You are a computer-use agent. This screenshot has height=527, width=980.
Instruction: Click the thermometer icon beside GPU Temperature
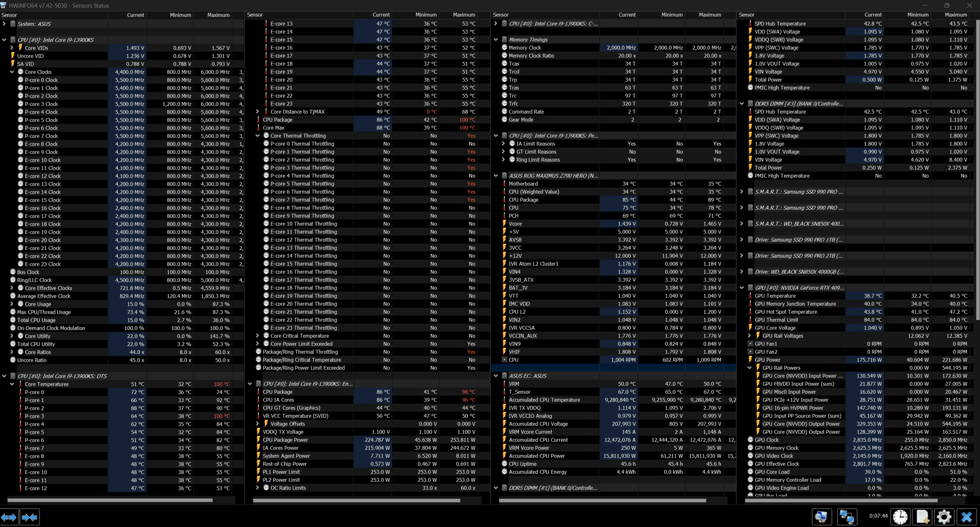(x=750, y=296)
